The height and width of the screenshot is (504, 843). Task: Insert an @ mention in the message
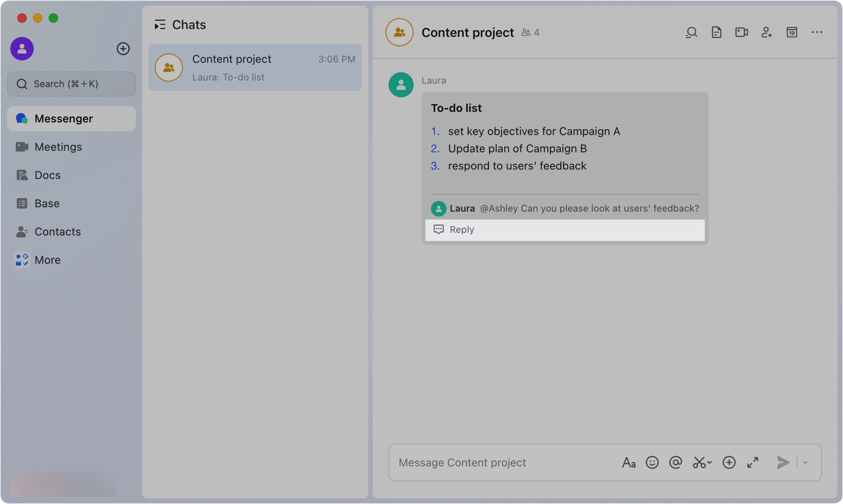(x=675, y=462)
